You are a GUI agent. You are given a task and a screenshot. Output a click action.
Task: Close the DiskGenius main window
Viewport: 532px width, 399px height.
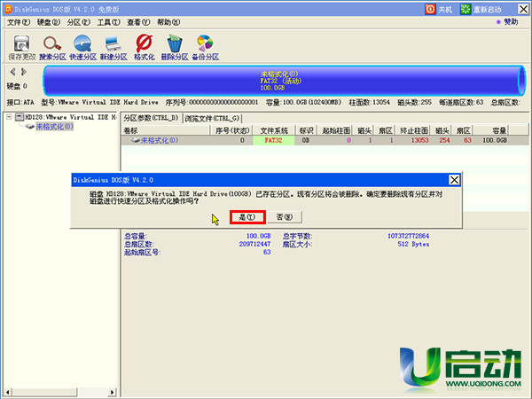tap(523, 9)
